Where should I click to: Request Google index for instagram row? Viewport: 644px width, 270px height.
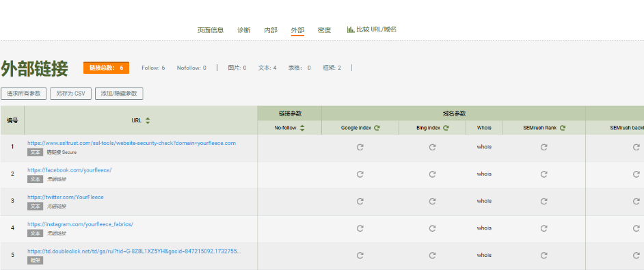(x=360, y=228)
